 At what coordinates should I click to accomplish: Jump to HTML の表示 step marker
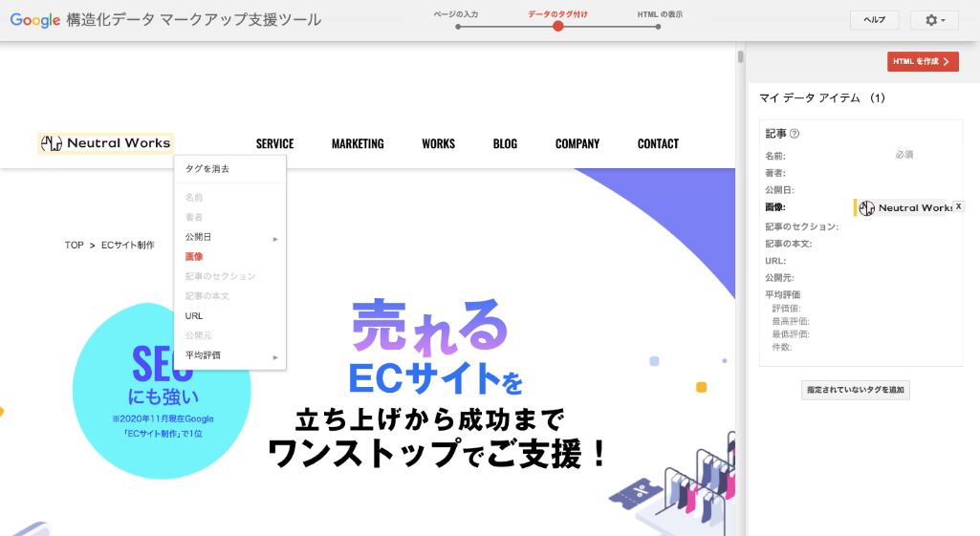[658, 27]
